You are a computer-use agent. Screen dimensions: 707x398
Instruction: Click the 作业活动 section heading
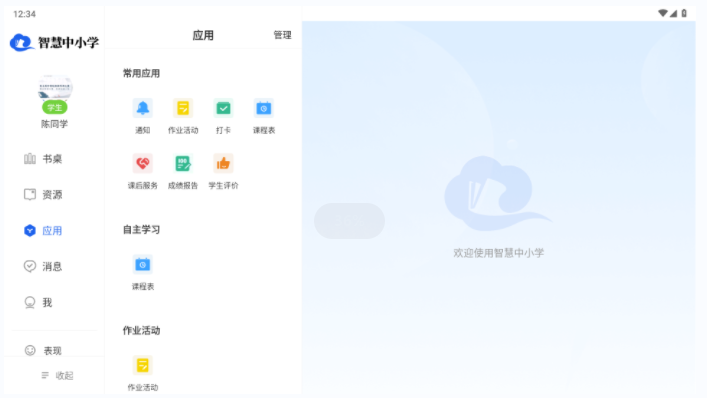[x=141, y=330]
